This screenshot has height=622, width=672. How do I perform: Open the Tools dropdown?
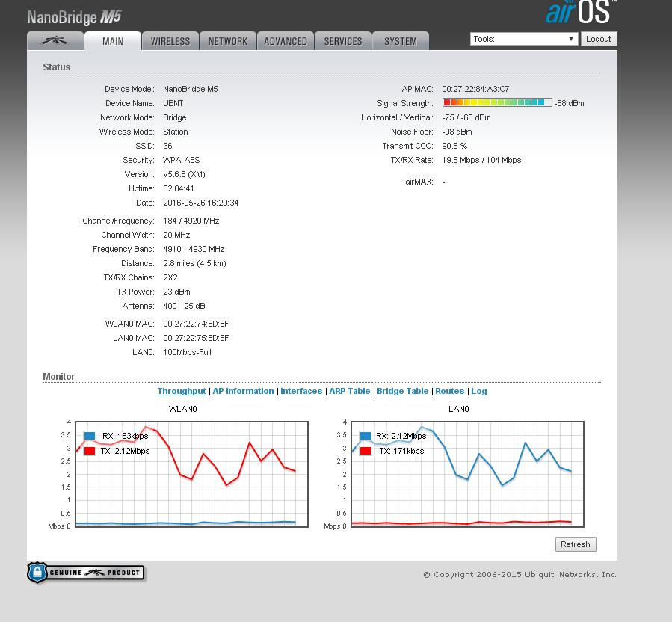(x=524, y=39)
